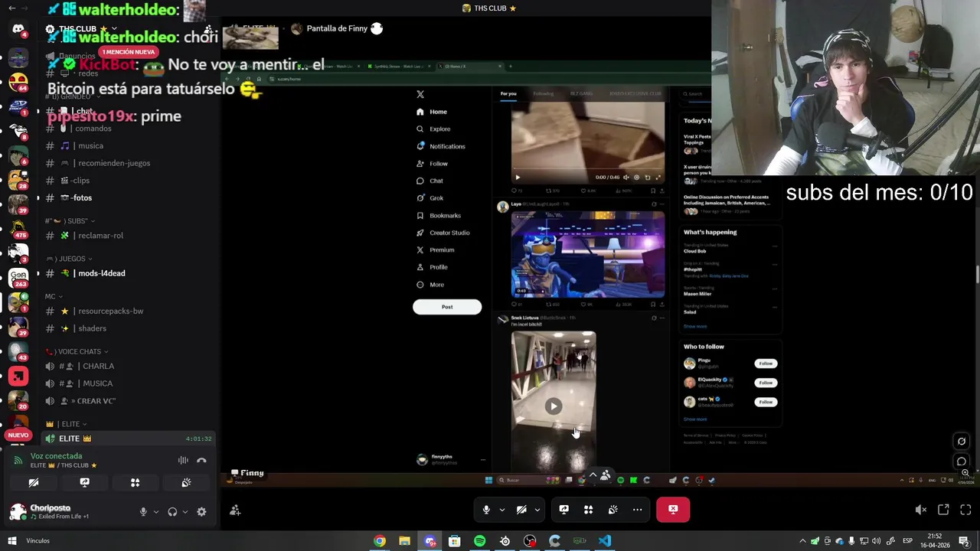This screenshot has width=980, height=551.
Task: Mute microphone in the bottom call bar
Action: pos(486,510)
